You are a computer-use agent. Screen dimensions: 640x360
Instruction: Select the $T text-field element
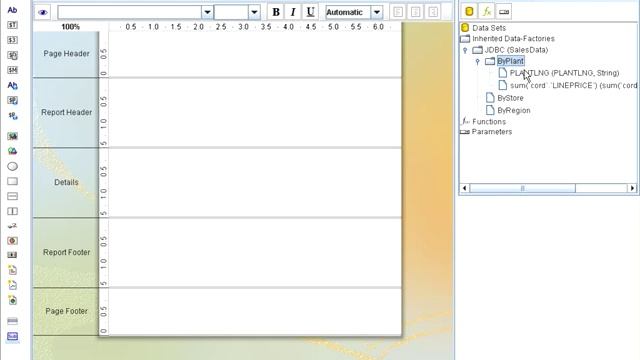12,25
